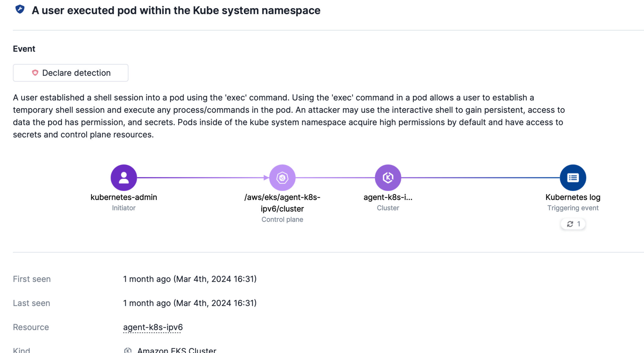
Task: Click the Kubernetes log label
Action: tap(573, 197)
